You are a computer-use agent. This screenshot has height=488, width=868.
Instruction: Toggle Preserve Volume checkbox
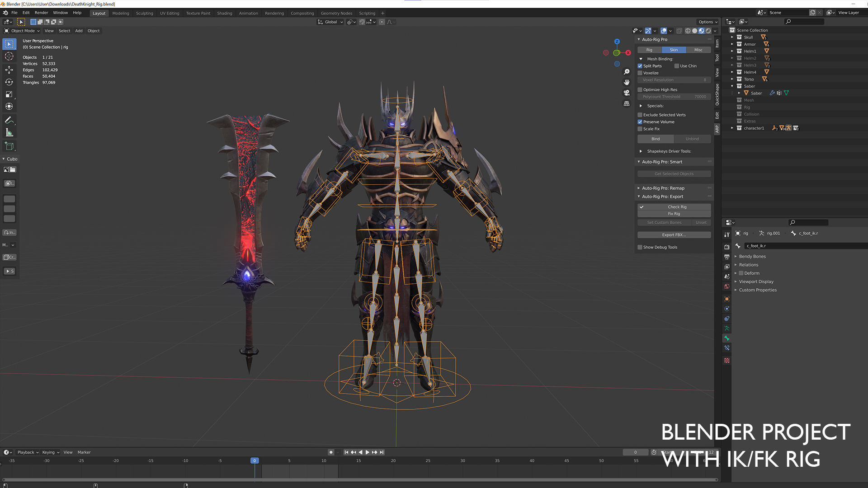[x=640, y=122]
